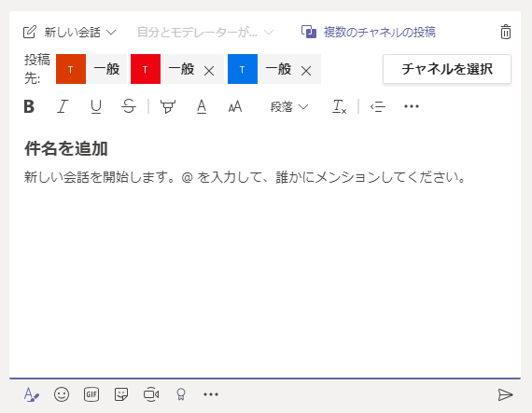
Task: Open font color picker
Action: click(202, 106)
